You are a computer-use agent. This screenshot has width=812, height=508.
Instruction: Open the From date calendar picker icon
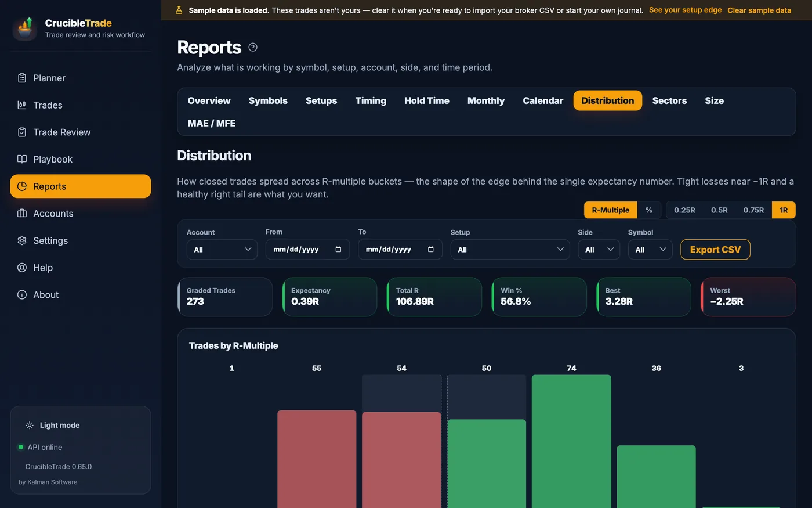338,250
